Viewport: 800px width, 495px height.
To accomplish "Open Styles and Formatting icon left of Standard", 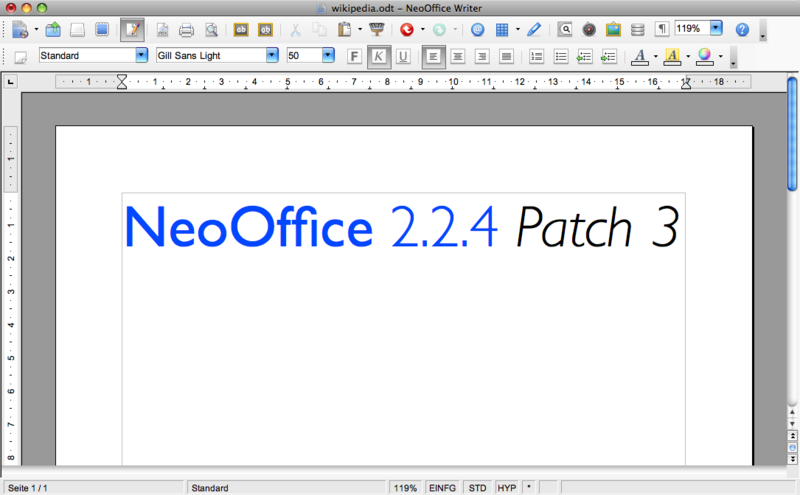I will pos(20,56).
